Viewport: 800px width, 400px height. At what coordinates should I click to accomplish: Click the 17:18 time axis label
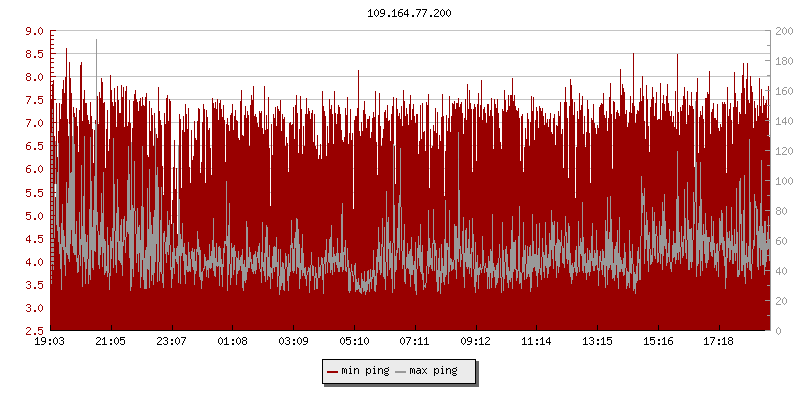coord(719,341)
